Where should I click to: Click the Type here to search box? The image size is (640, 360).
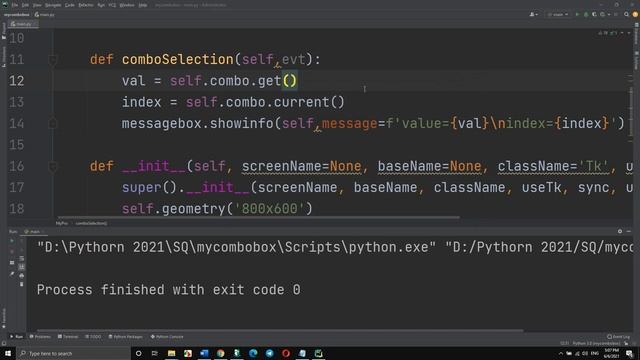(73, 353)
